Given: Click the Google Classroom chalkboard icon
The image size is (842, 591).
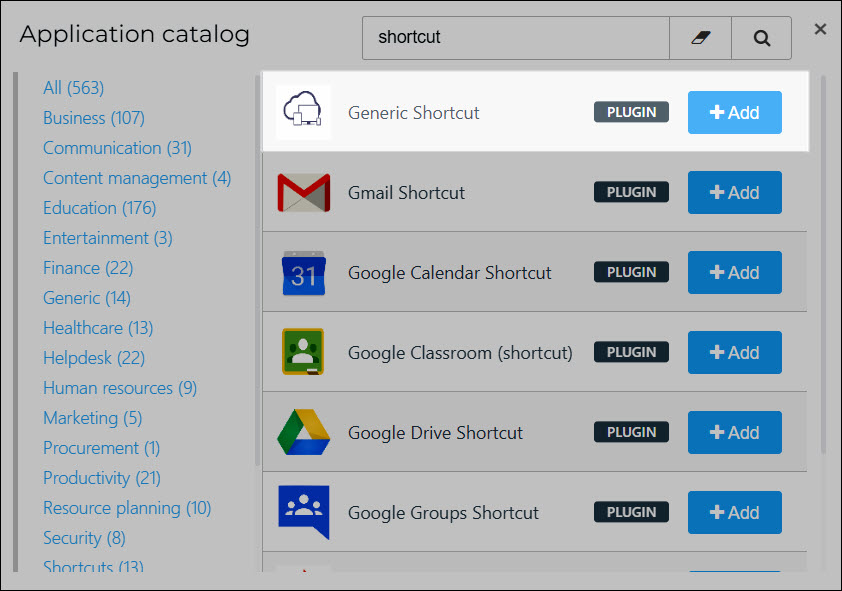Looking at the screenshot, I should [303, 352].
